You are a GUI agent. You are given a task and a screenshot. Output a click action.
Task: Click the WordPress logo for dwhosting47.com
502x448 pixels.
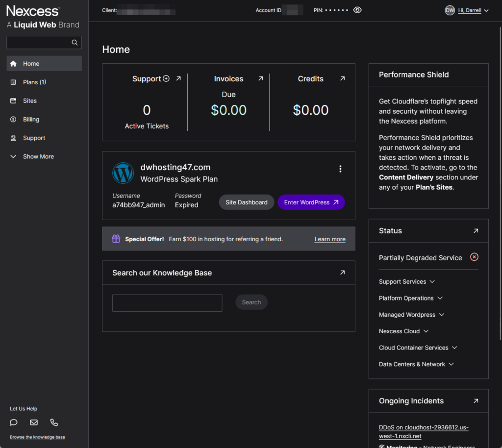click(123, 173)
